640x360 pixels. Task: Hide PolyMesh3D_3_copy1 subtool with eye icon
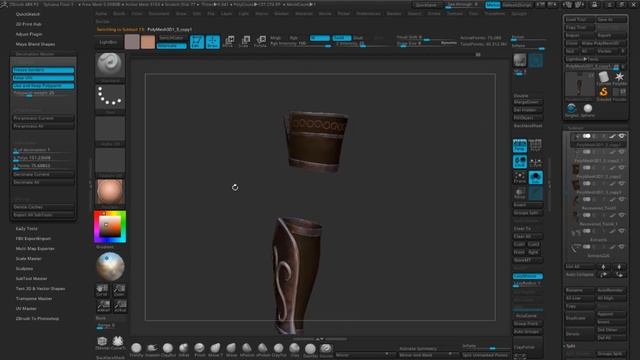(622, 136)
